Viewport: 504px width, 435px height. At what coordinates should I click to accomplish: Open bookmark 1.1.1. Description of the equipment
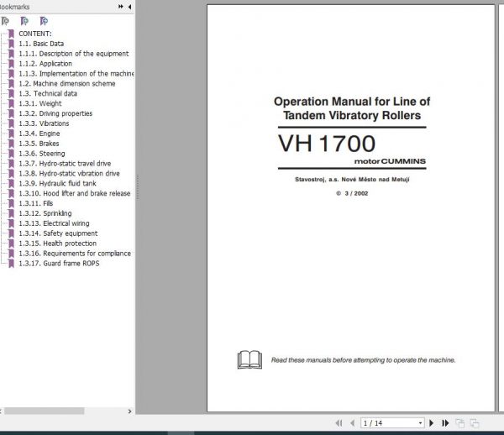74,54
